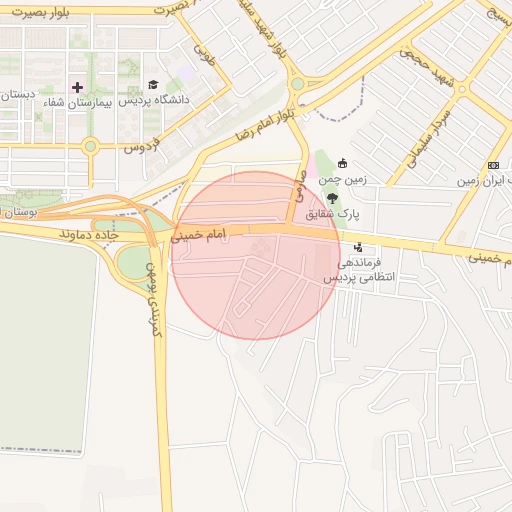Click the police icon for فرماندهی انتظامی پردیس

click(x=358, y=247)
